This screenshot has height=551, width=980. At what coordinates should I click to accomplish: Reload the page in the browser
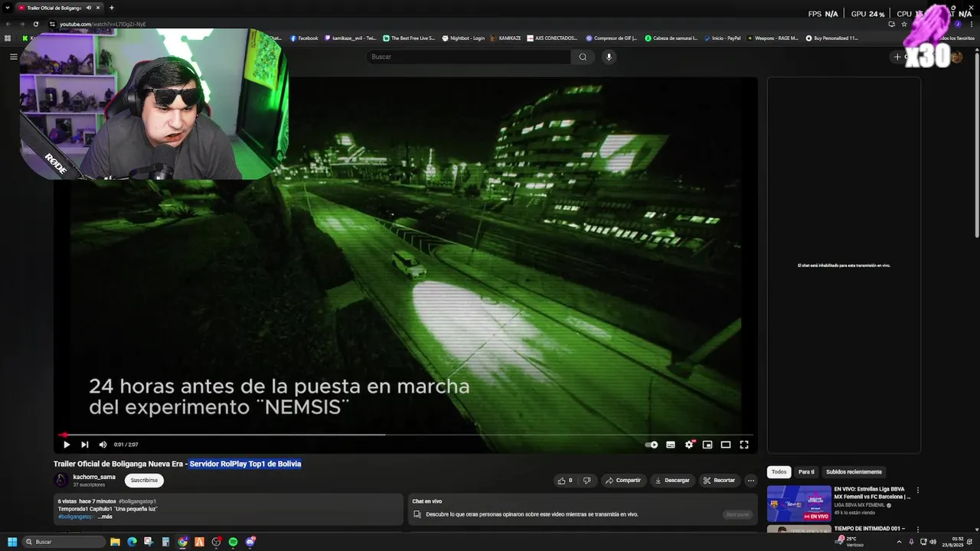(x=35, y=24)
